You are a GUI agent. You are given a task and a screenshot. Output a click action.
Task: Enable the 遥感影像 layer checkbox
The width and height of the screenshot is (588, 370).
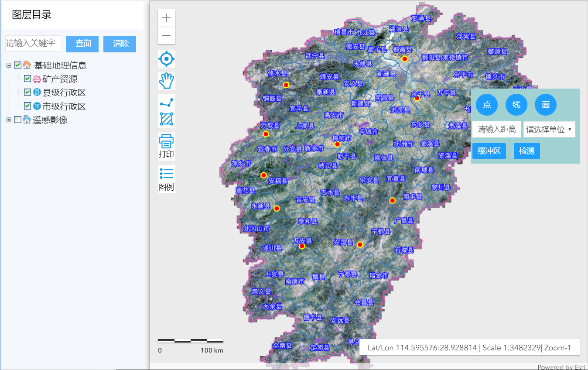tap(17, 120)
